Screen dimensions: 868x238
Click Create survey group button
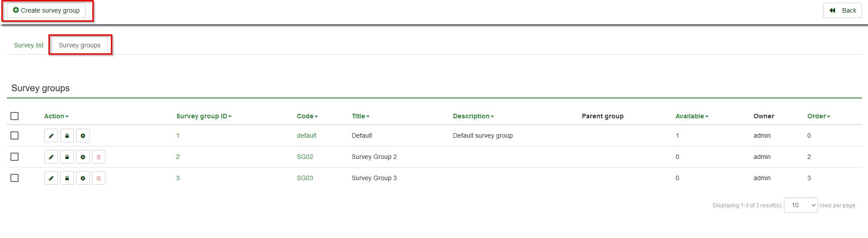[x=46, y=10]
